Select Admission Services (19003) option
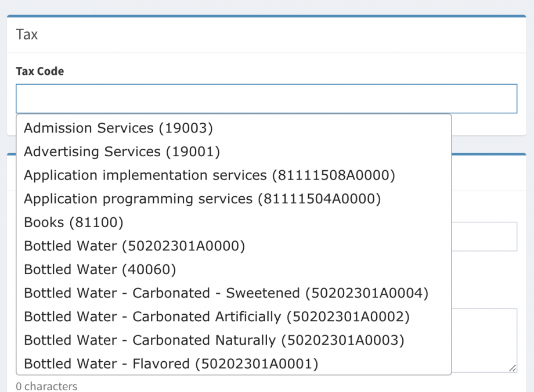534x392 pixels. point(118,128)
